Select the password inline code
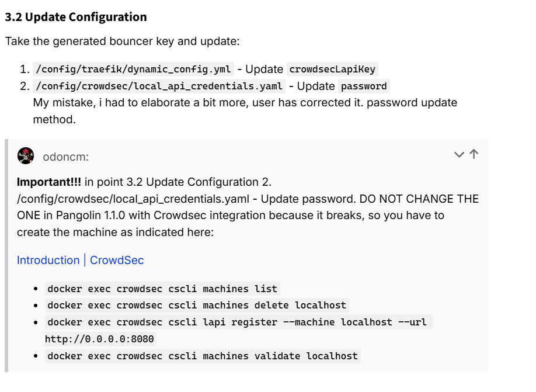536x392 pixels. [x=364, y=86]
